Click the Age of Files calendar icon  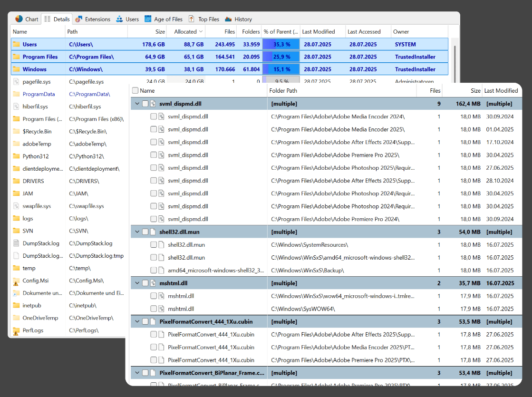[x=148, y=19]
